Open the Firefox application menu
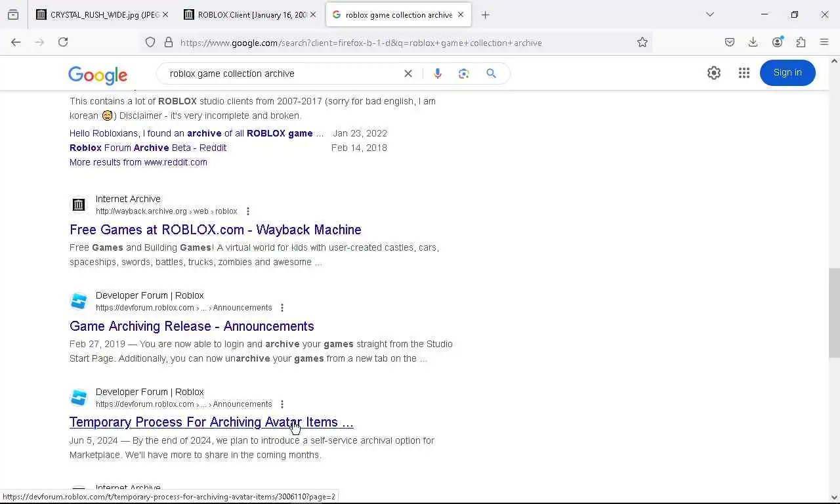 [x=824, y=42]
